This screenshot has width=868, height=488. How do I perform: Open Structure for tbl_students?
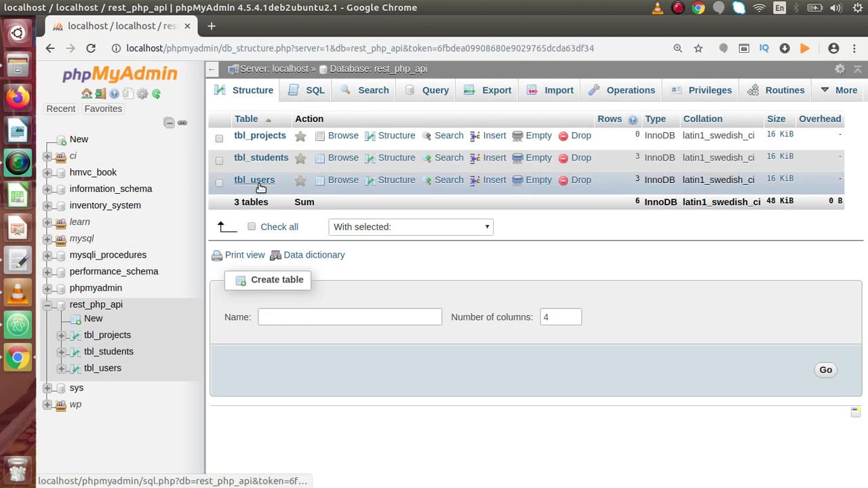pos(390,158)
